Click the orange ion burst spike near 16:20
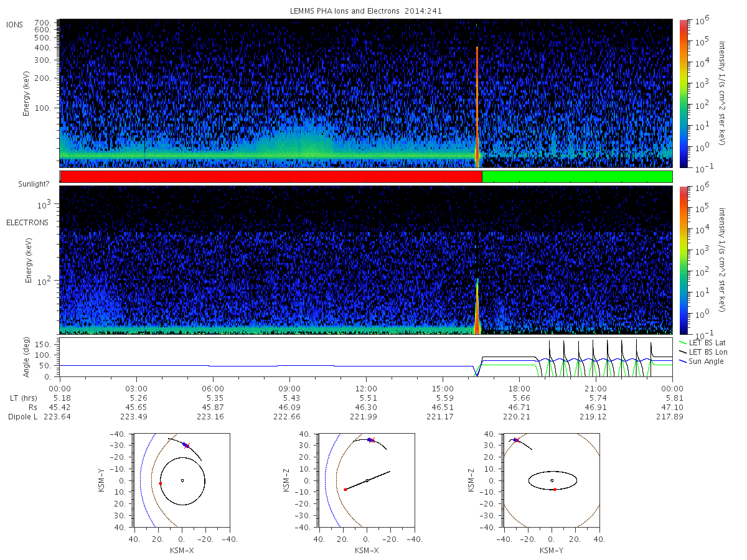This screenshot has width=747, height=560. click(x=477, y=107)
